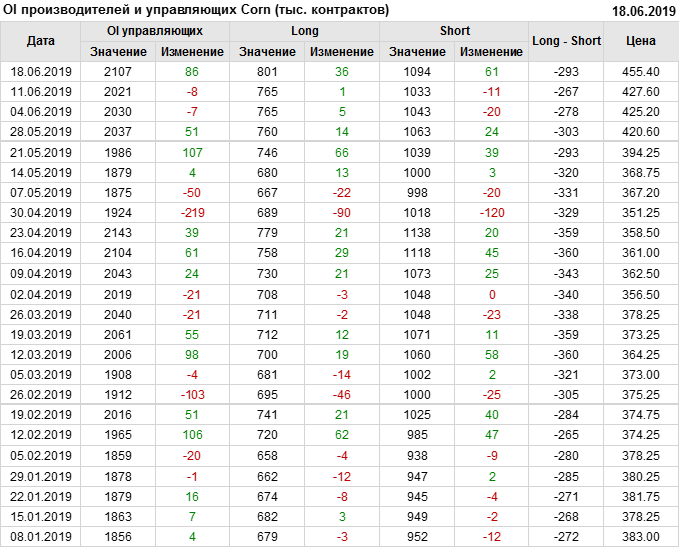Select "Значение" subheader under Short
Screen dimensions: 680x548
pos(417,51)
